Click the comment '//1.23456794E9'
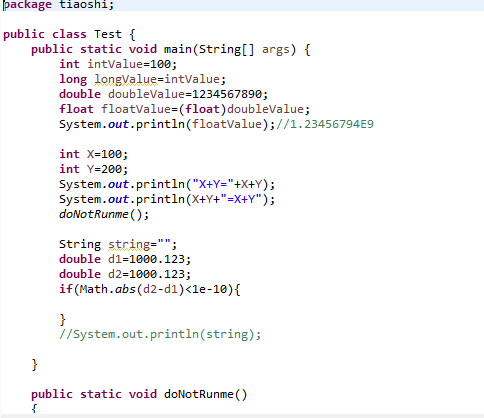 tap(325, 124)
